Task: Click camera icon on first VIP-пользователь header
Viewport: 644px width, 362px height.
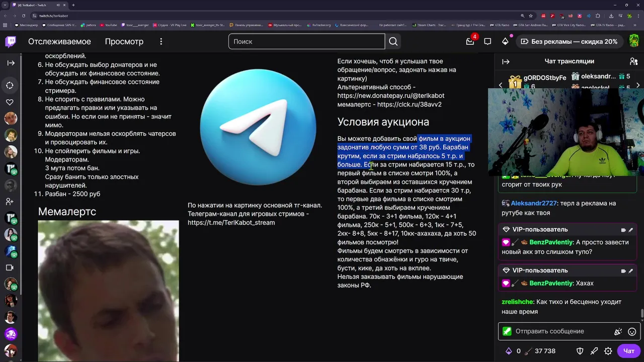Action: pos(623,230)
